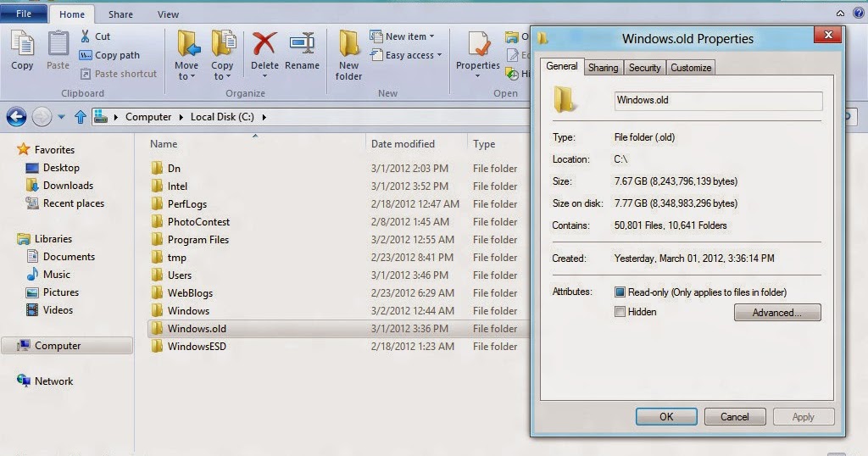The width and height of the screenshot is (868, 456).
Task: Open Downloads in the navigation pane
Action: (x=59, y=186)
